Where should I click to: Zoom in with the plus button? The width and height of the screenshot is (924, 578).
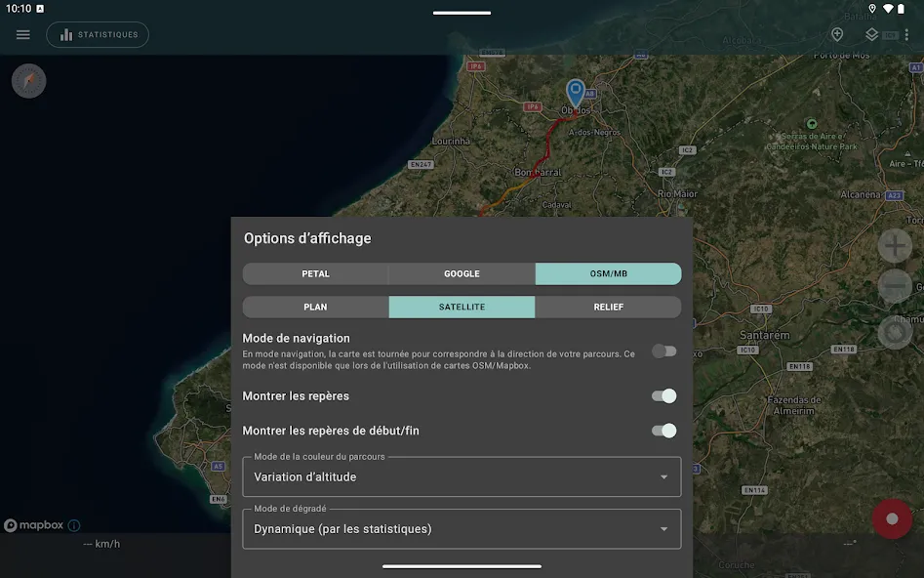tap(895, 246)
